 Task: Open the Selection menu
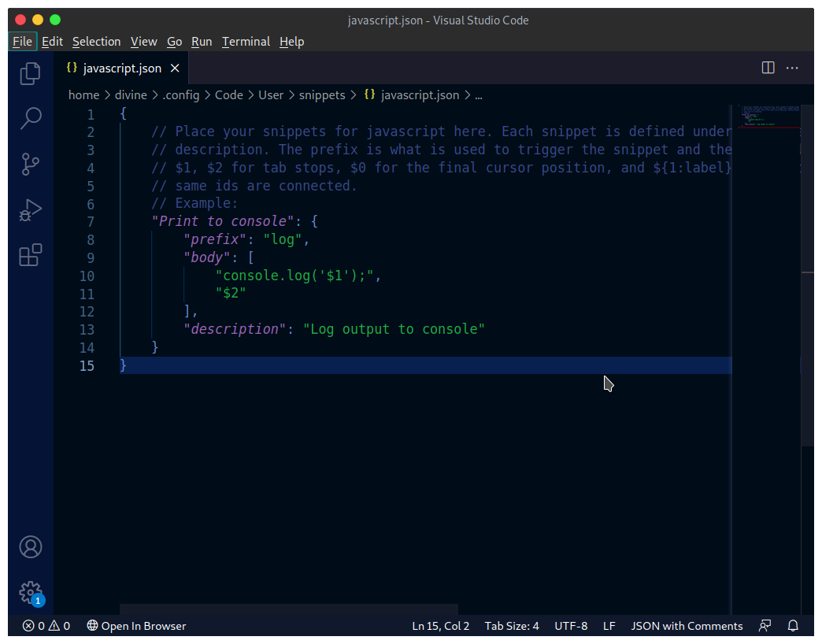coord(97,42)
